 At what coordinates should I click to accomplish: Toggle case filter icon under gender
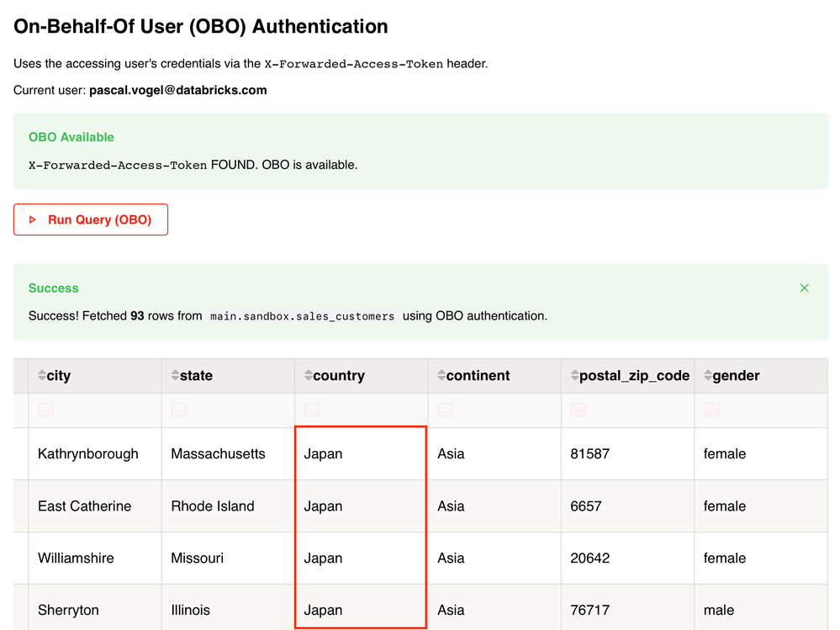click(x=711, y=410)
